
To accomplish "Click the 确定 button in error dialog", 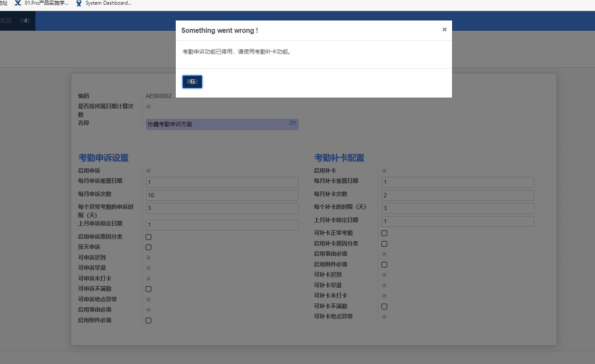I will 192,82.
